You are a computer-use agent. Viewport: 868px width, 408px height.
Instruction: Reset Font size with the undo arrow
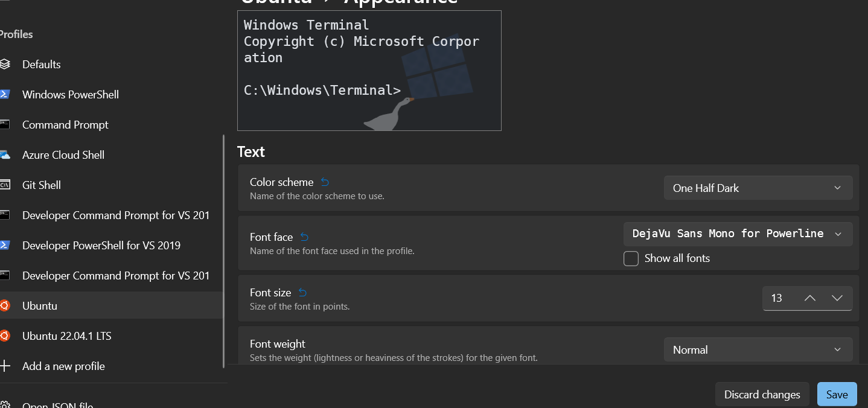(x=302, y=293)
